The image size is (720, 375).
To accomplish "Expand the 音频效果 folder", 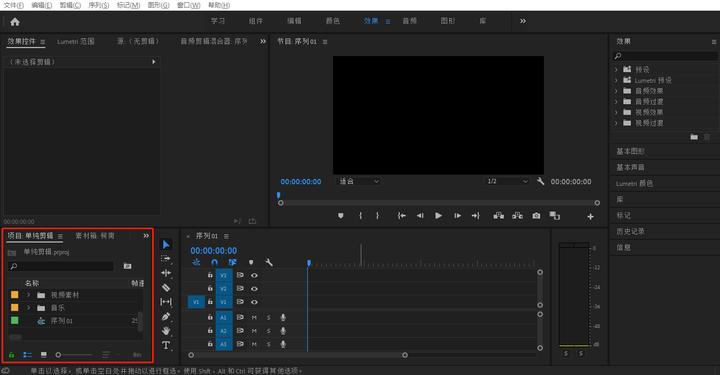I will pos(616,91).
